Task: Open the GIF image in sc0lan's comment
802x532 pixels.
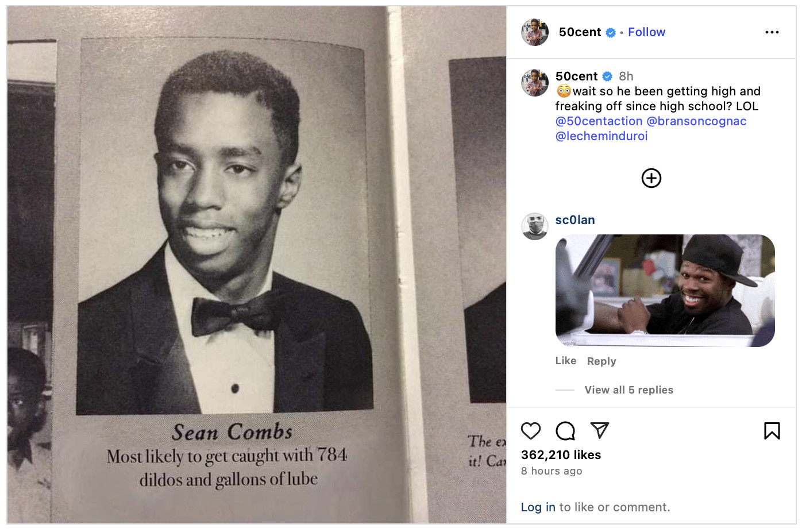Action: [665, 291]
